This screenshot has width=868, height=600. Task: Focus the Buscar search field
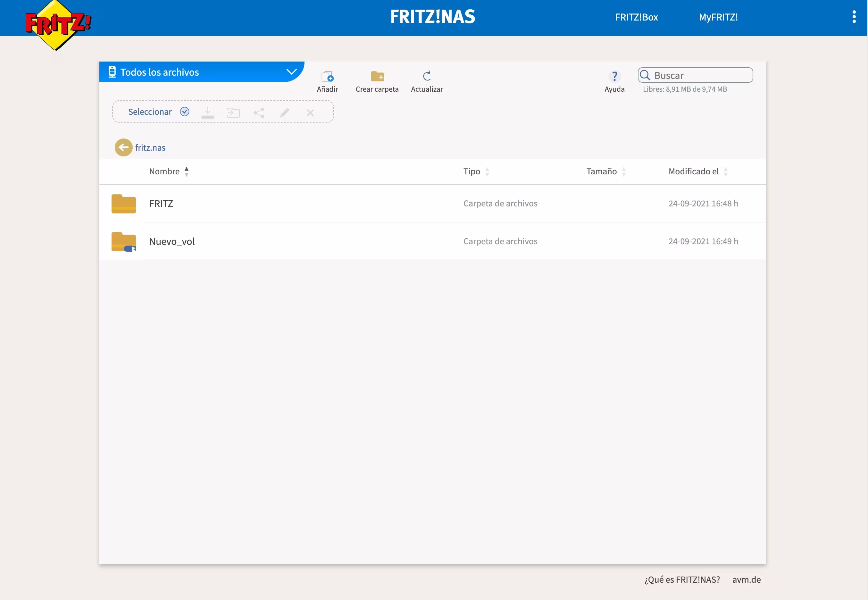click(695, 75)
